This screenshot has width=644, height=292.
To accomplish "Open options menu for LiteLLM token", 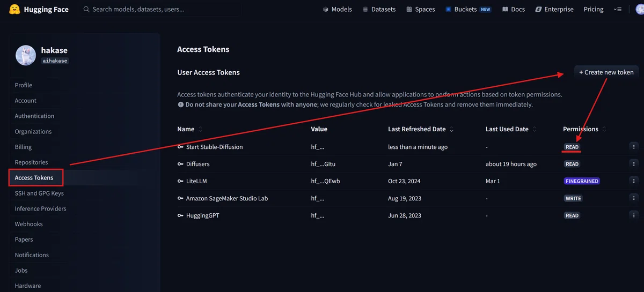I will pyautogui.click(x=634, y=181).
